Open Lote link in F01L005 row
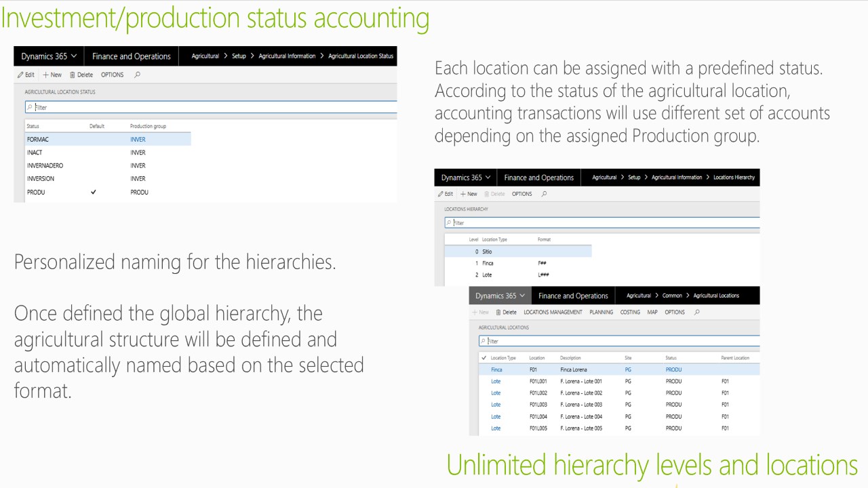This screenshot has height=488, width=868. (x=496, y=428)
